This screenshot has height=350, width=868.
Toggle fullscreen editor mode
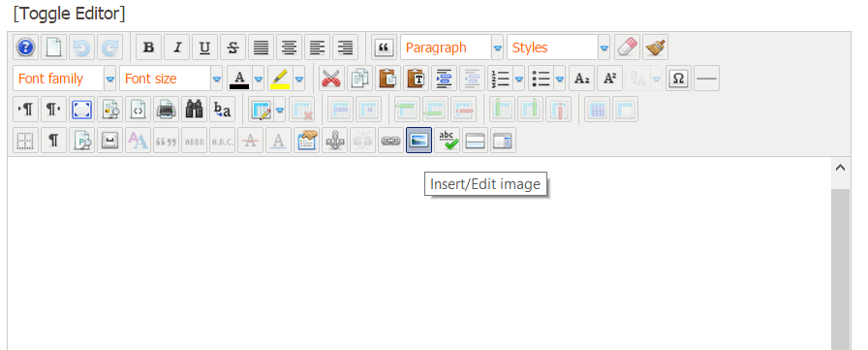coord(82,110)
